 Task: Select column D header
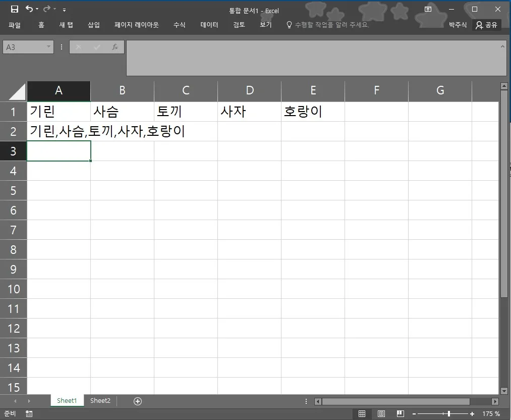[x=250, y=91]
